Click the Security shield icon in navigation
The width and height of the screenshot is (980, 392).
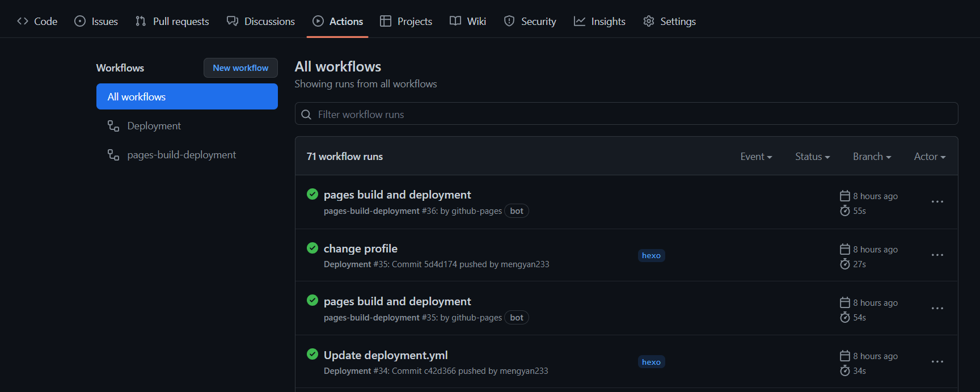click(x=509, y=21)
